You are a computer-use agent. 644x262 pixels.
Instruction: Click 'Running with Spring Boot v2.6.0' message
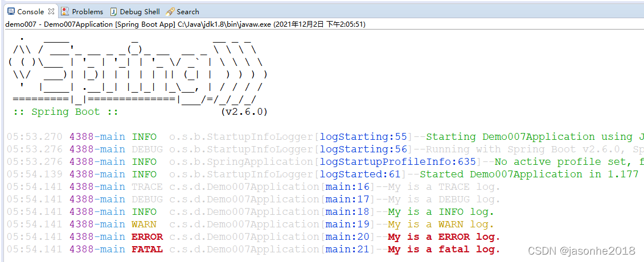(523, 149)
